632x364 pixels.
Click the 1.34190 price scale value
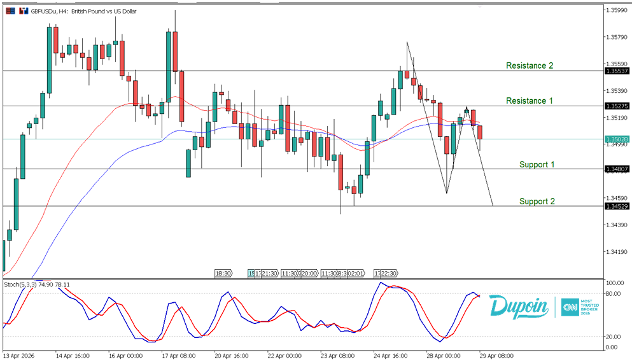point(617,252)
